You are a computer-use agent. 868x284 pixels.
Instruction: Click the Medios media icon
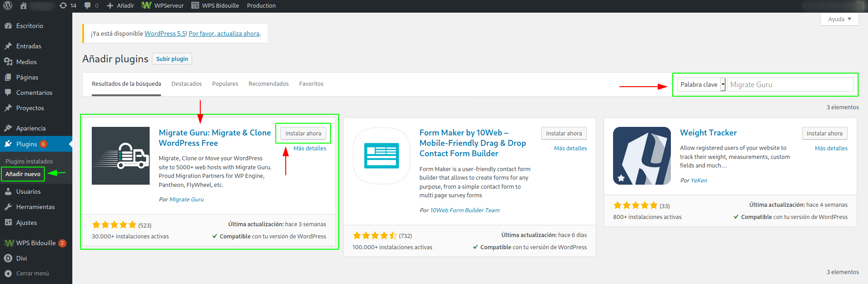pos(8,62)
